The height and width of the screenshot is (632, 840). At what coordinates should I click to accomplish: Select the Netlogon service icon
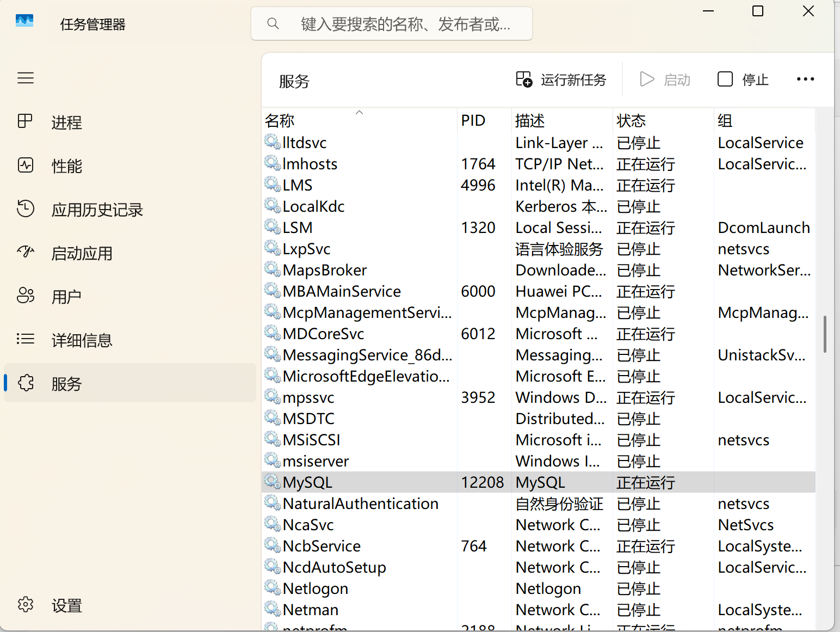pyautogui.click(x=273, y=587)
